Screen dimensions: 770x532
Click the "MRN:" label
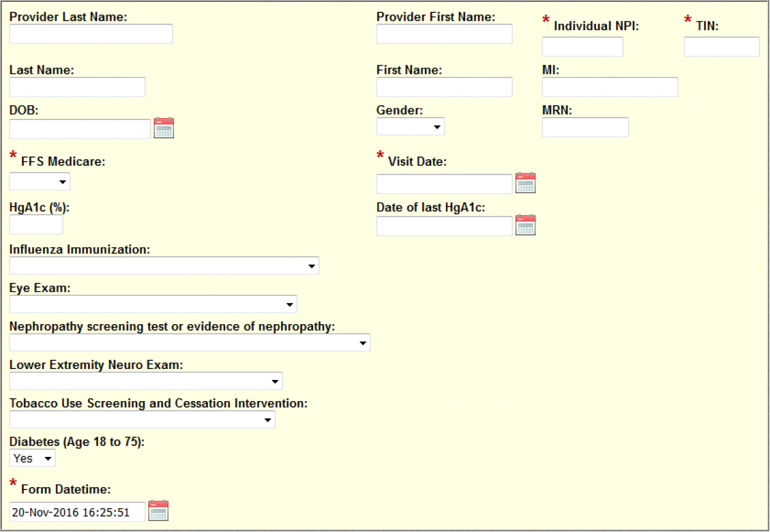(557, 110)
